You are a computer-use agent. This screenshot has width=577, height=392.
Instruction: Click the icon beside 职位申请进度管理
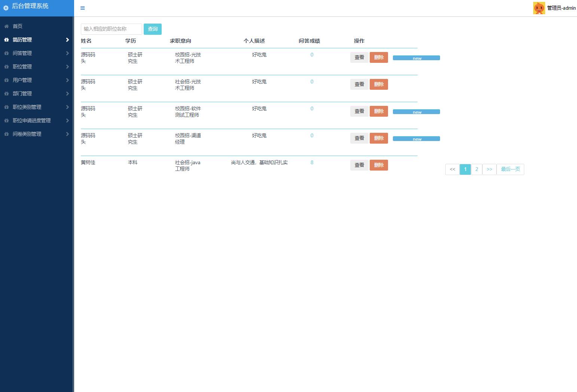pos(6,120)
